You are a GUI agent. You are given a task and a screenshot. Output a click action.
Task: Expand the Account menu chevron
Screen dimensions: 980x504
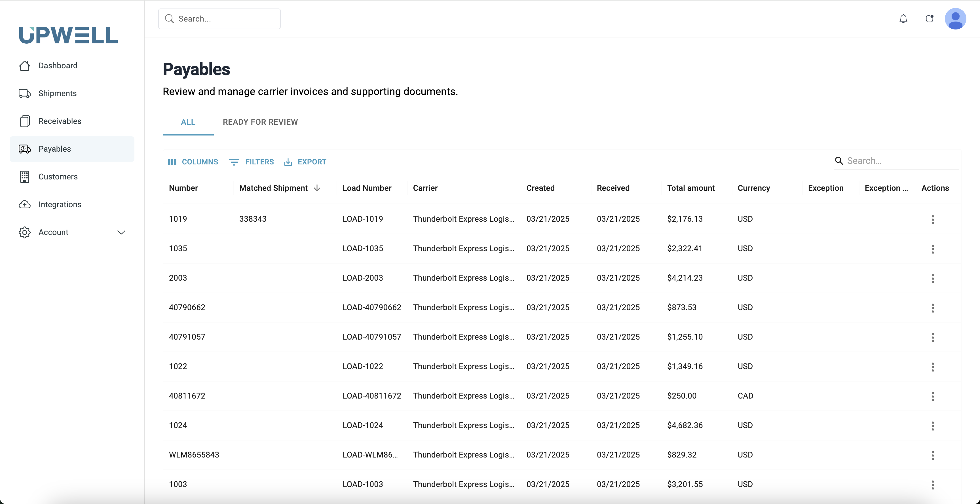[121, 232]
